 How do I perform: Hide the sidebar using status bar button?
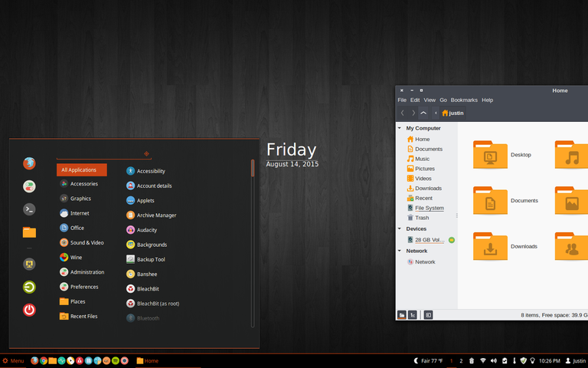[428, 315]
